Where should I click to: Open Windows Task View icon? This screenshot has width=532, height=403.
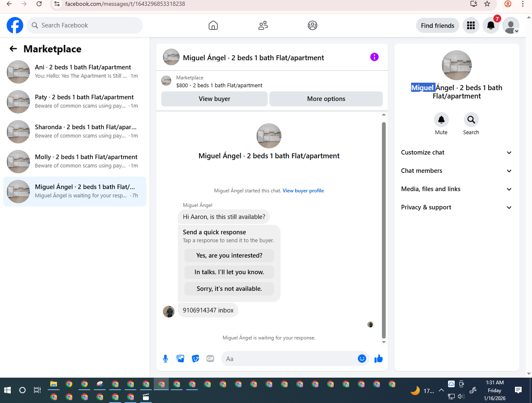click(x=37, y=390)
